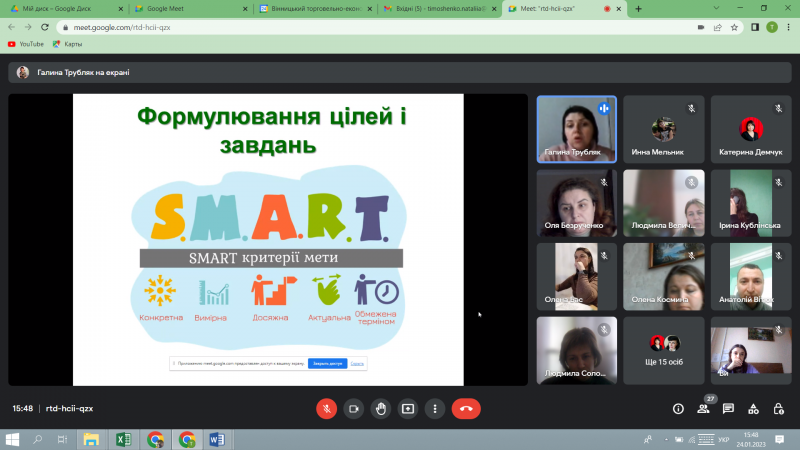Open the 'Ще 15 осіб' tile
The height and width of the screenshot is (450, 800).
(664, 351)
